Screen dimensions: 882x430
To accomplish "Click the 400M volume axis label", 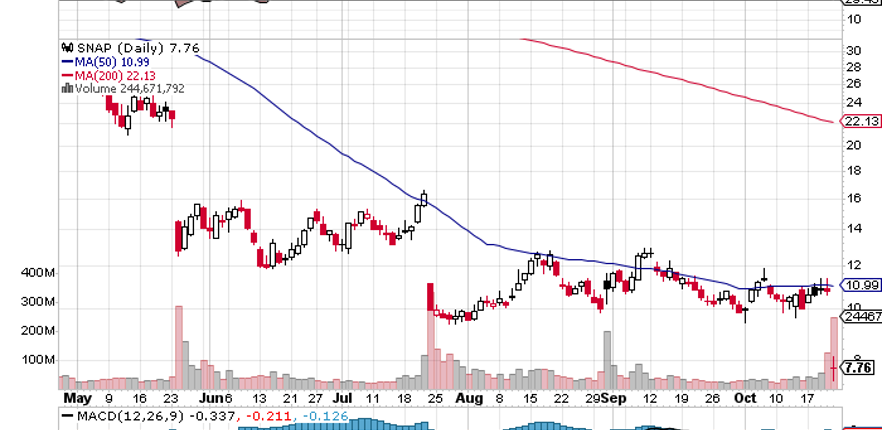I will (39, 273).
